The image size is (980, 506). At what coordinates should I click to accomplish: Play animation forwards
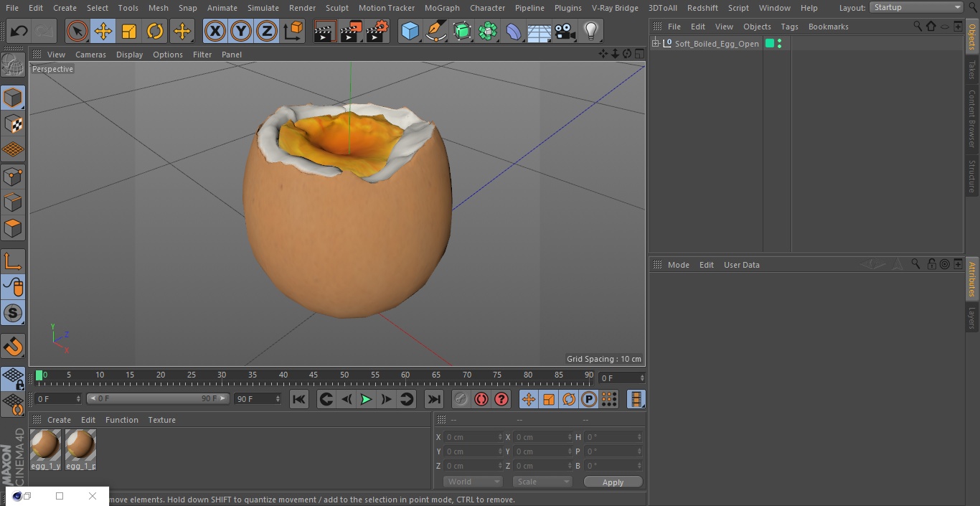click(x=366, y=400)
